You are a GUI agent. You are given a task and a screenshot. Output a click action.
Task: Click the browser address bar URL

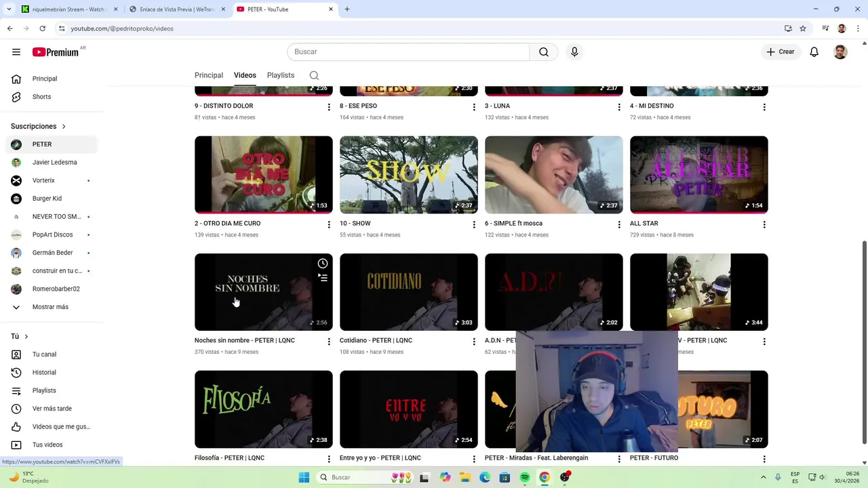[122, 28]
